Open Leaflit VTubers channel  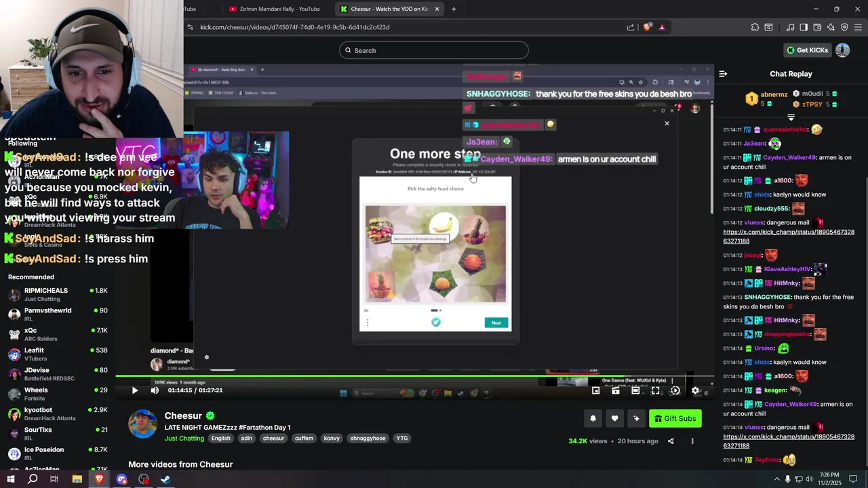58,354
